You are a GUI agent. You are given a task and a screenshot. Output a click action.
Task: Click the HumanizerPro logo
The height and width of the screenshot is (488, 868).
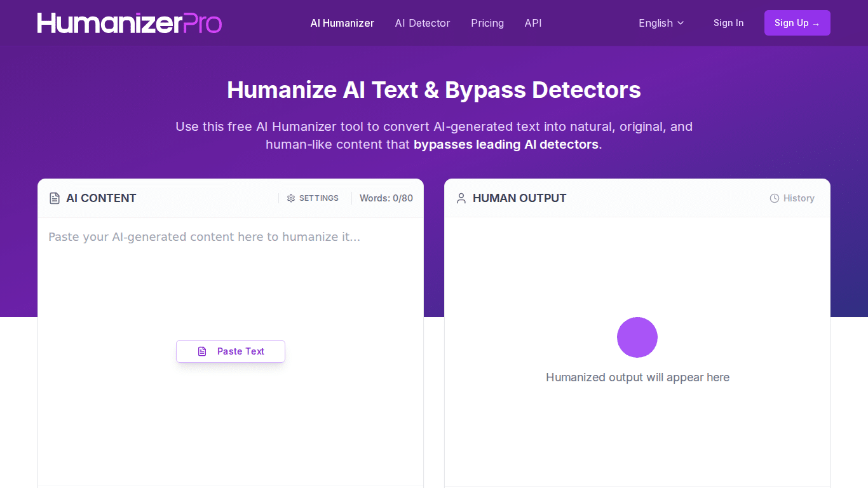point(130,23)
